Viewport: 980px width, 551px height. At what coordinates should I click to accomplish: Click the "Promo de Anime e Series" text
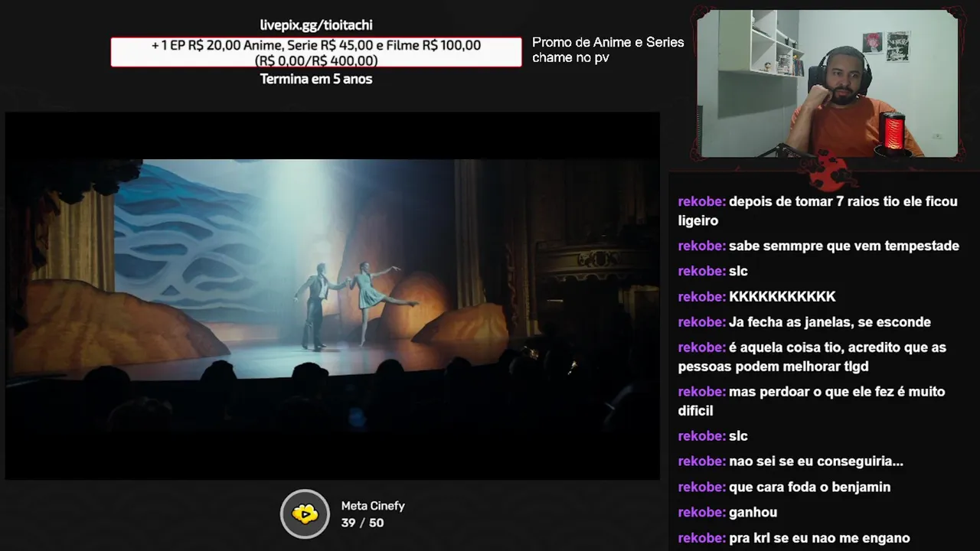(x=608, y=42)
